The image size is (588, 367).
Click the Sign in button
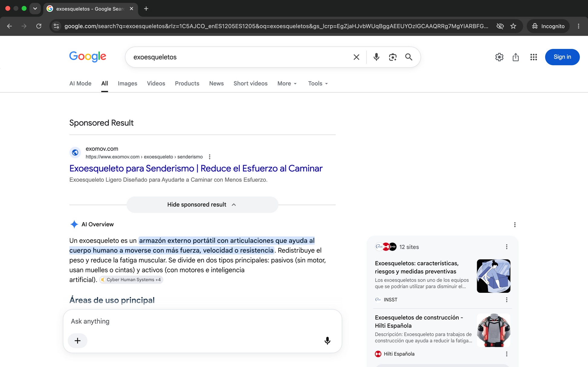[562, 57]
